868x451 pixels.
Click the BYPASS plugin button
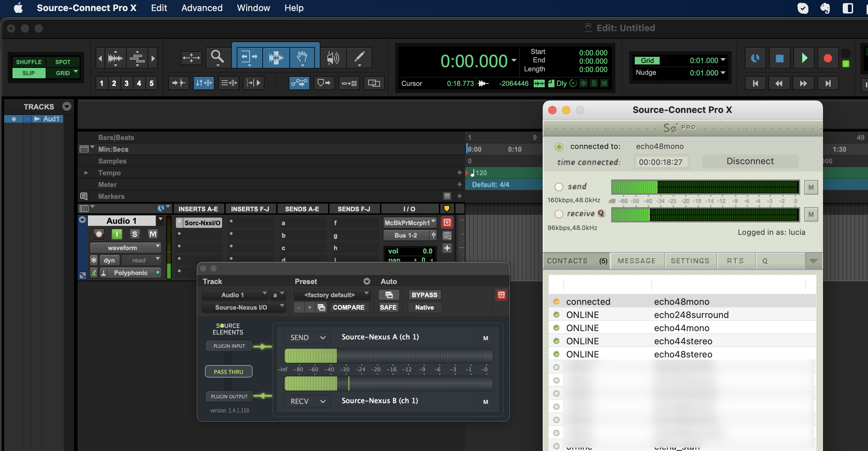click(424, 295)
